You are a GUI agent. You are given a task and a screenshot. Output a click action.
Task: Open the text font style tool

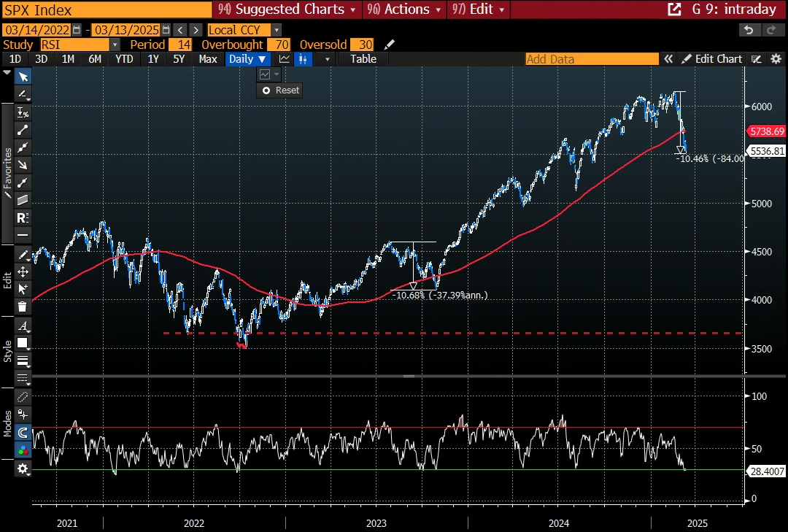pos(23,325)
